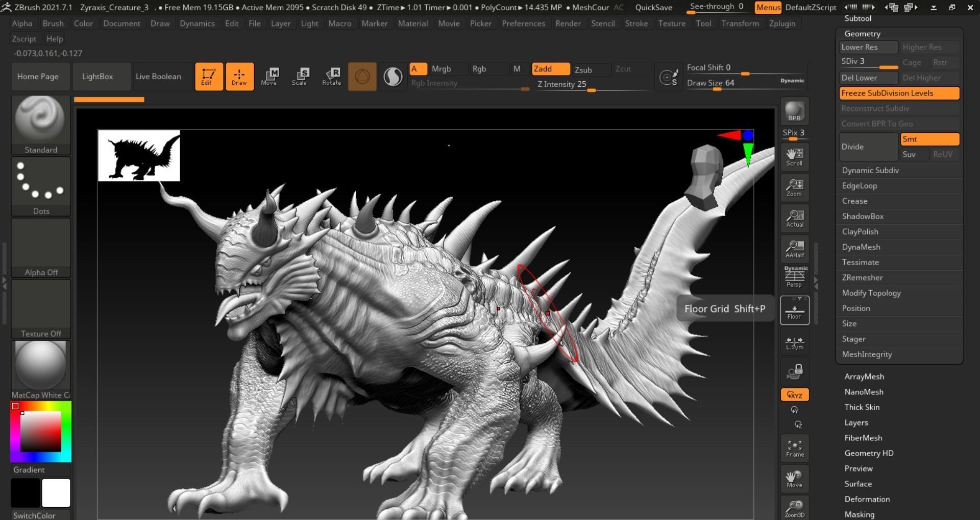Toggle XYZ rotation mode
980x520 pixels.
795,395
